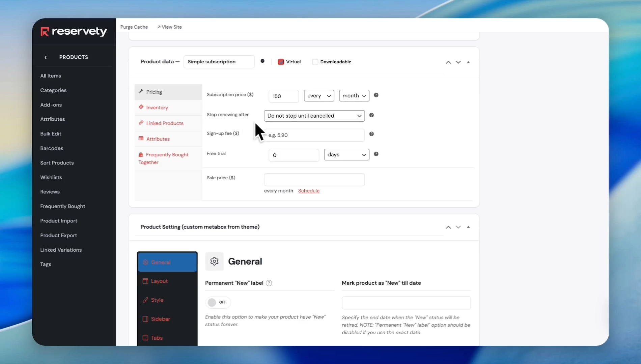Open the billing period month dropdown

[x=354, y=96]
